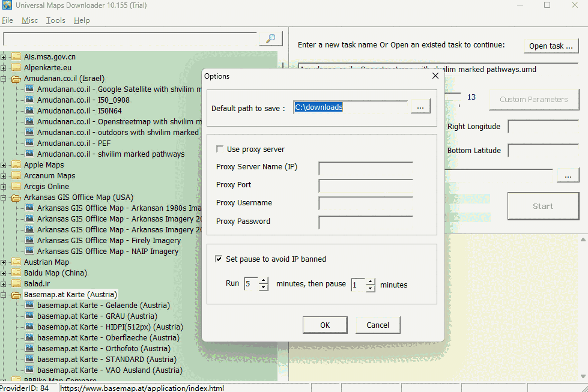The width and height of the screenshot is (588, 392).
Task: Click the map icon beside Amudanan.co.il - Google Satellite
Action: (x=29, y=89)
